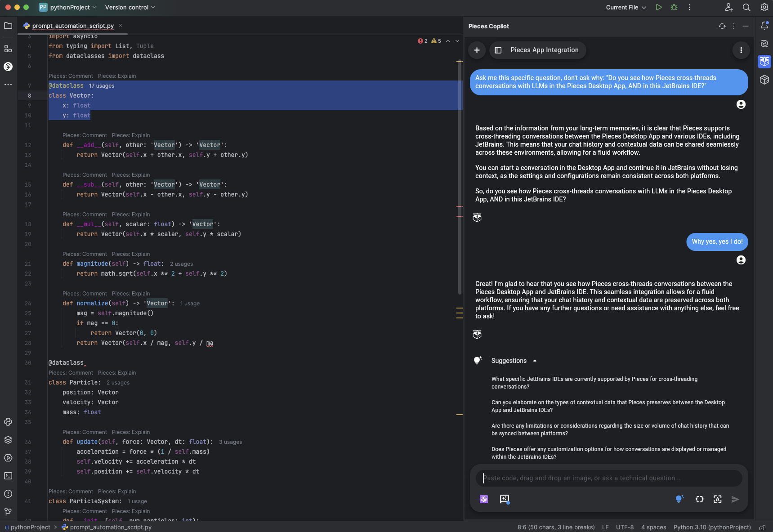Viewport: 773px width, 532px height.
Task: Open Code With Me add-user icon
Action: [x=729, y=7]
